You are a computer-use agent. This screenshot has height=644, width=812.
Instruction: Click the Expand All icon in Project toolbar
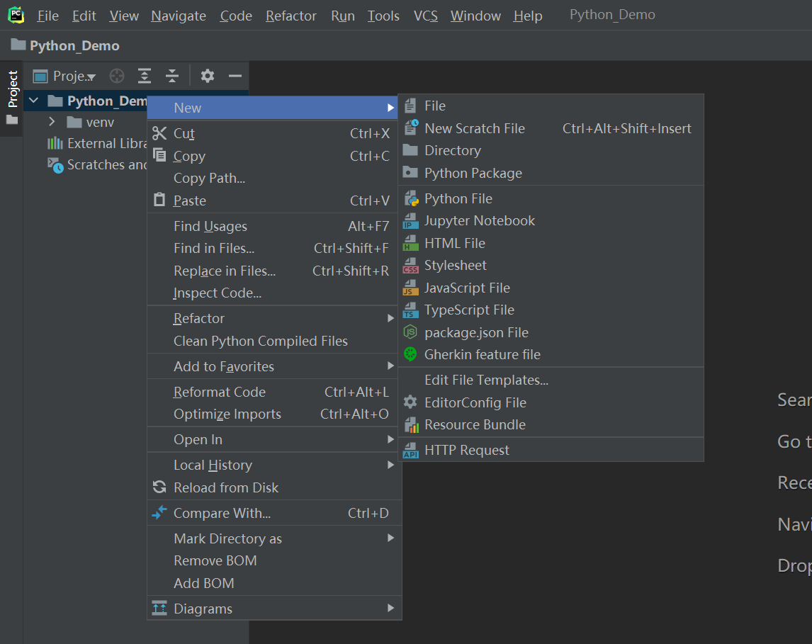click(x=145, y=76)
